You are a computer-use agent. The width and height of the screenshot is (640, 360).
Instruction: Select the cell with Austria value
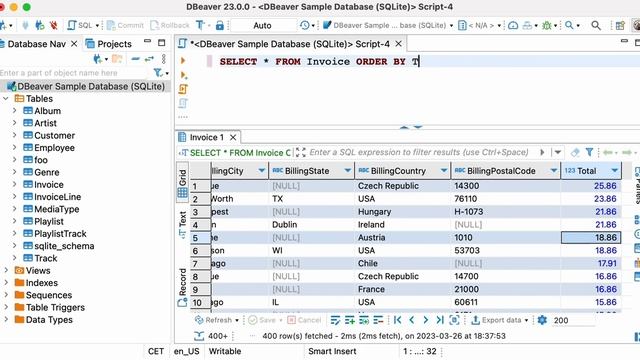tap(402, 238)
